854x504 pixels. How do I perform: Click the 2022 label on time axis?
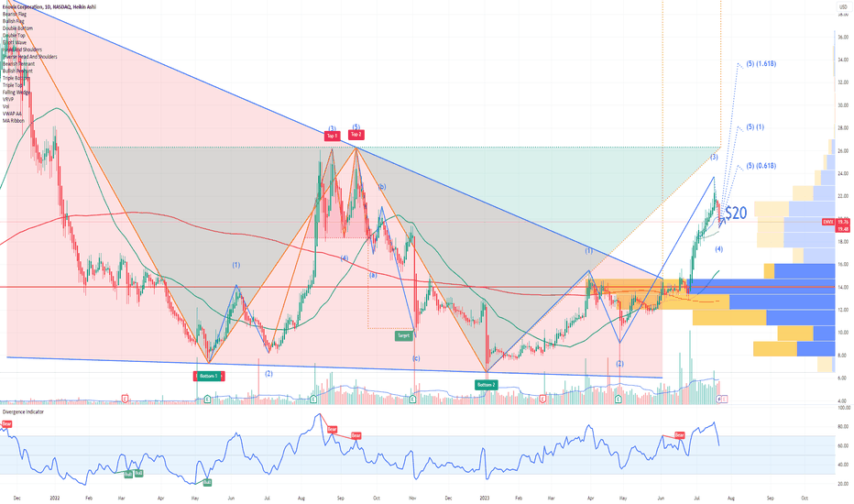(x=54, y=498)
